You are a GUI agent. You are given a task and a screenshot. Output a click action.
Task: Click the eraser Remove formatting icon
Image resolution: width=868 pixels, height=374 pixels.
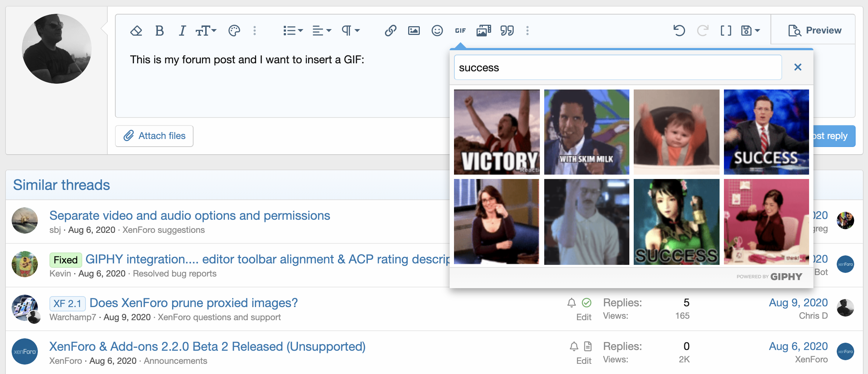[x=136, y=31]
